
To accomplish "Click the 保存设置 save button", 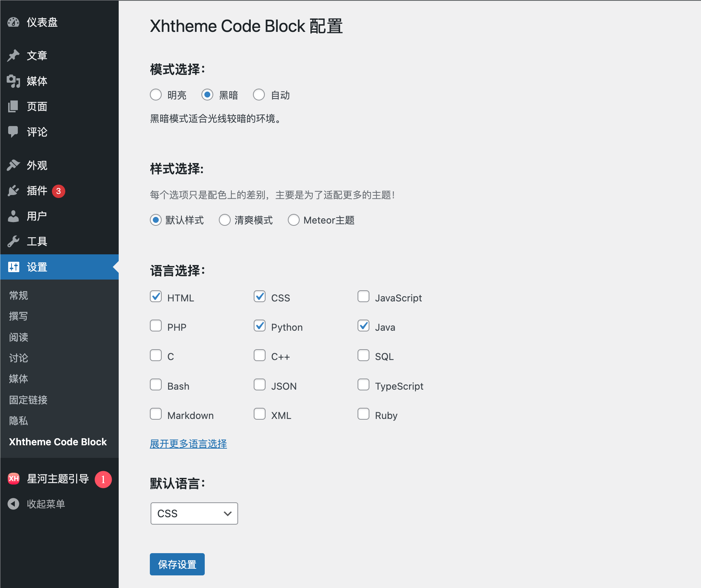I will pos(177,564).
